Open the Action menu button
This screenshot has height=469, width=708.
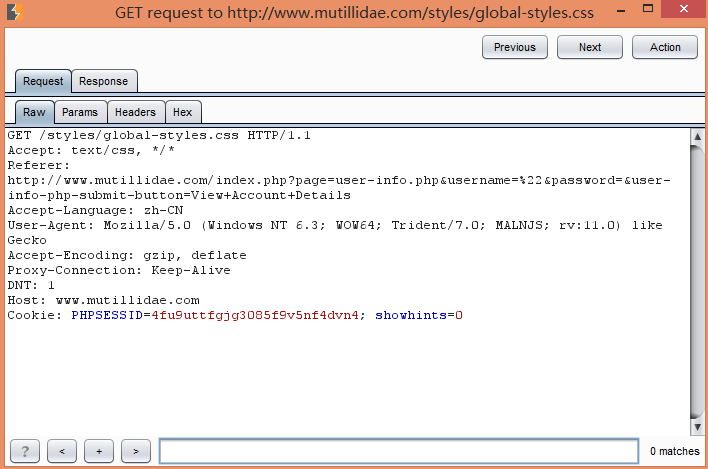665,47
